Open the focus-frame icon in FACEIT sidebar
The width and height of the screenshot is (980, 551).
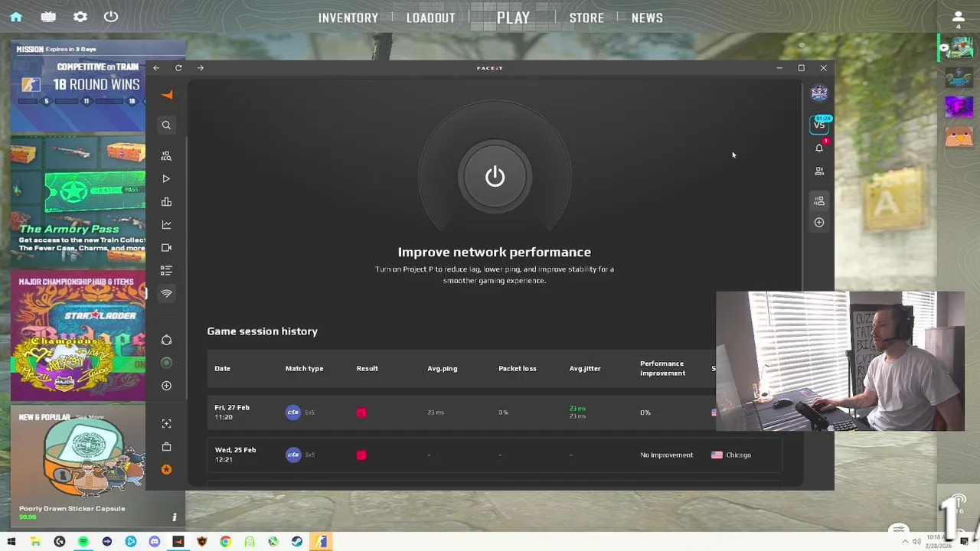tap(166, 424)
